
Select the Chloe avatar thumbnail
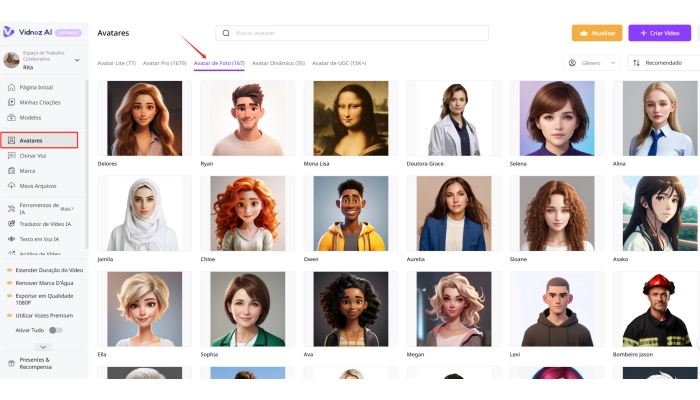coord(248,213)
